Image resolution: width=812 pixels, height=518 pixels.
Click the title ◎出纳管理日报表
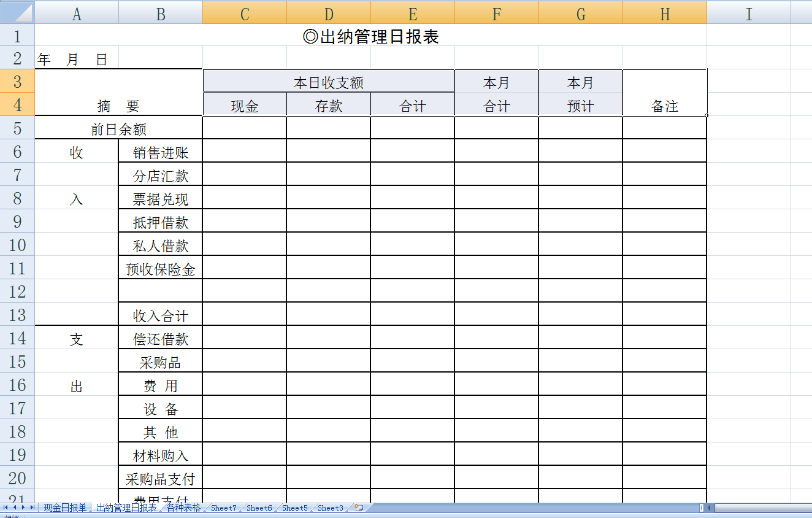pos(371,36)
